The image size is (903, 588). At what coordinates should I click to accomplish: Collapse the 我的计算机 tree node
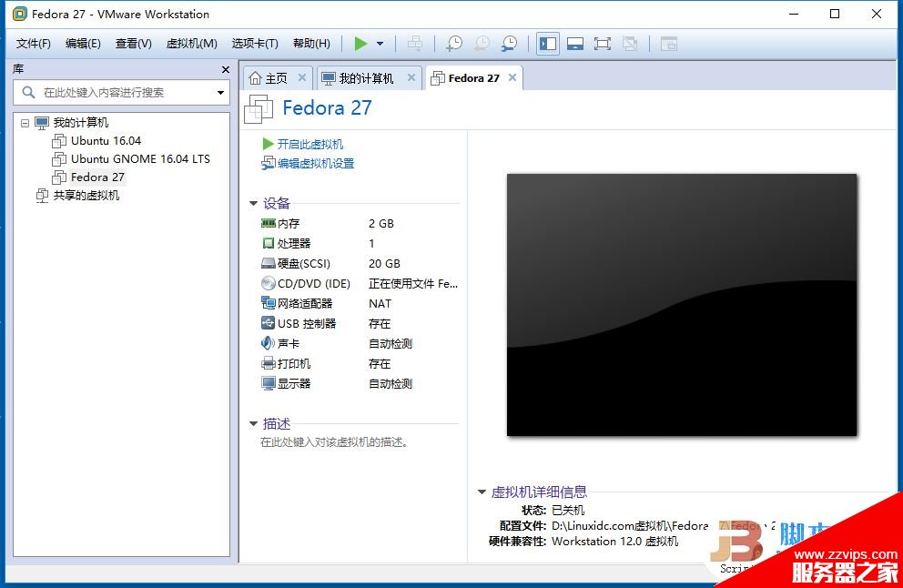point(25,123)
